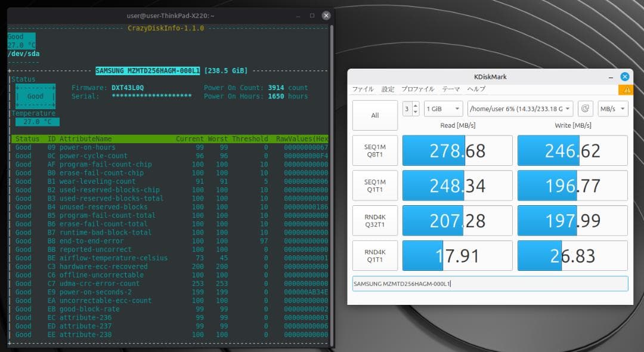
Task: Decrease the test loop count stepper
Action: [416, 112]
